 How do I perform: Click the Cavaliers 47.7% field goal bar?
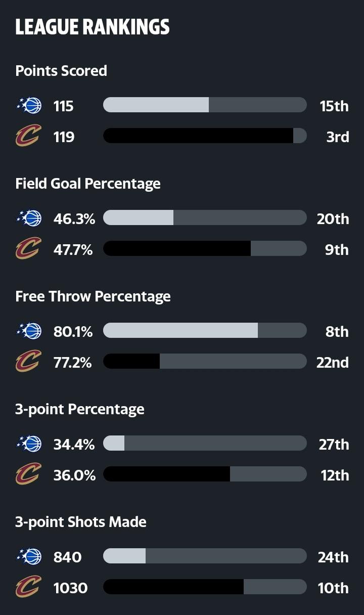coord(205,249)
